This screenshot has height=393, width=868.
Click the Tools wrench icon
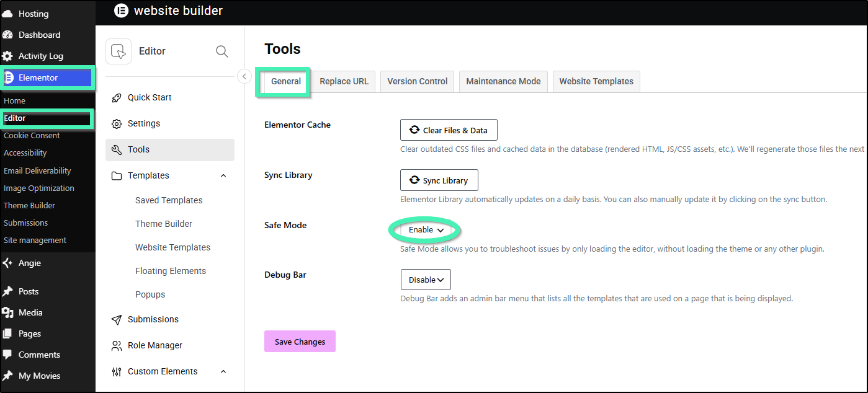(x=117, y=150)
